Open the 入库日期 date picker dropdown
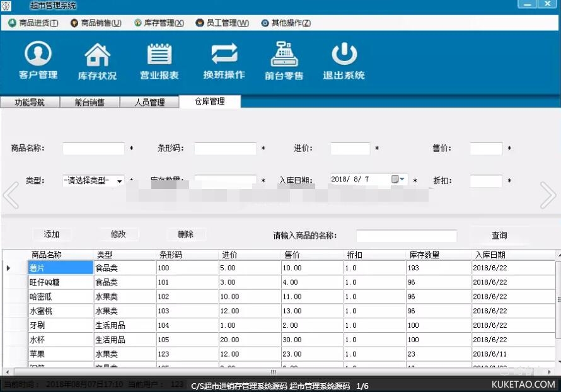Image resolution: width=561 pixels, height=392 pixels. [402, 180]
